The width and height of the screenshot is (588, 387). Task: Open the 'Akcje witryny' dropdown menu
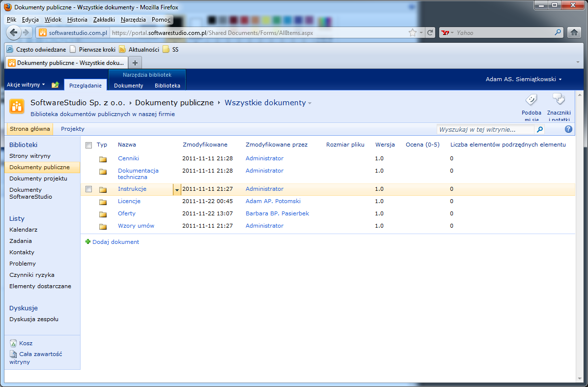coord(26,85)
